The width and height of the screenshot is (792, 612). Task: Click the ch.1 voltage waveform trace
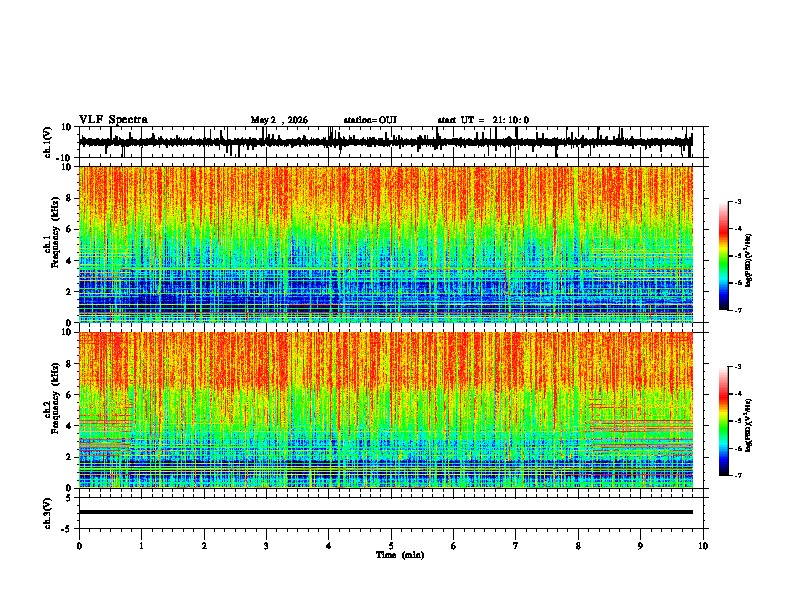point(385,142)
